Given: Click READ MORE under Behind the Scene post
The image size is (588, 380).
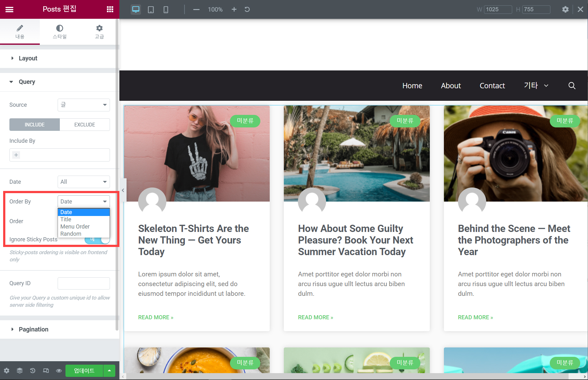Looking at the screenshot, I should coord(476,317).
